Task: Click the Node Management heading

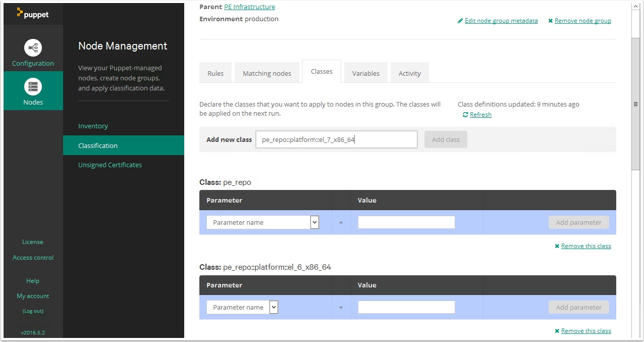Action: click(x=123, y=46)
